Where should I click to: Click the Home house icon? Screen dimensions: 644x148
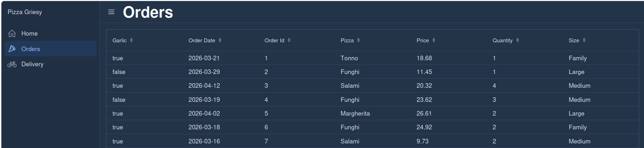12,33
